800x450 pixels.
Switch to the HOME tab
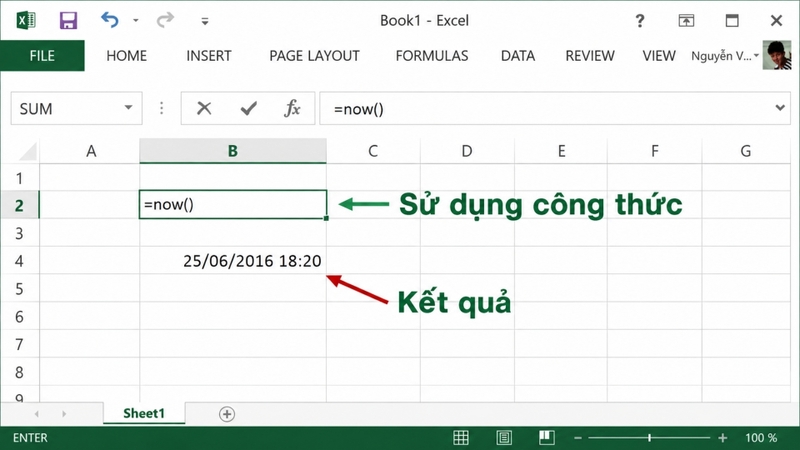point(127,56)
